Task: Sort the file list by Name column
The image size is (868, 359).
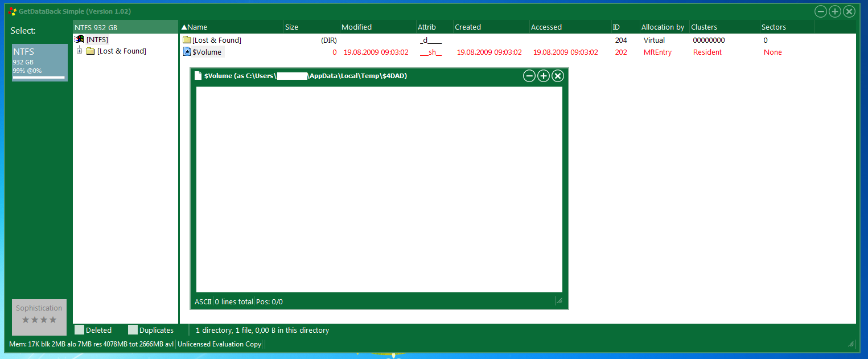Action: pos(232,27)
